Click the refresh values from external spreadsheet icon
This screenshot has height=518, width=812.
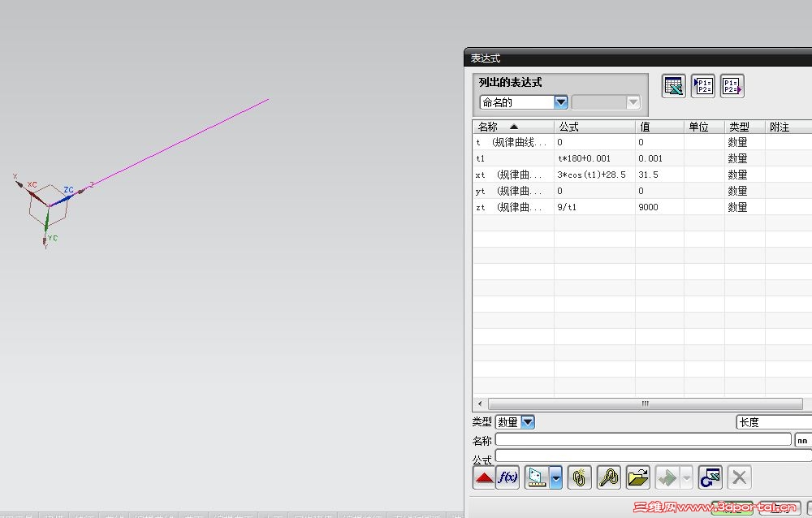pyautogui.click(x=710, y=477)
